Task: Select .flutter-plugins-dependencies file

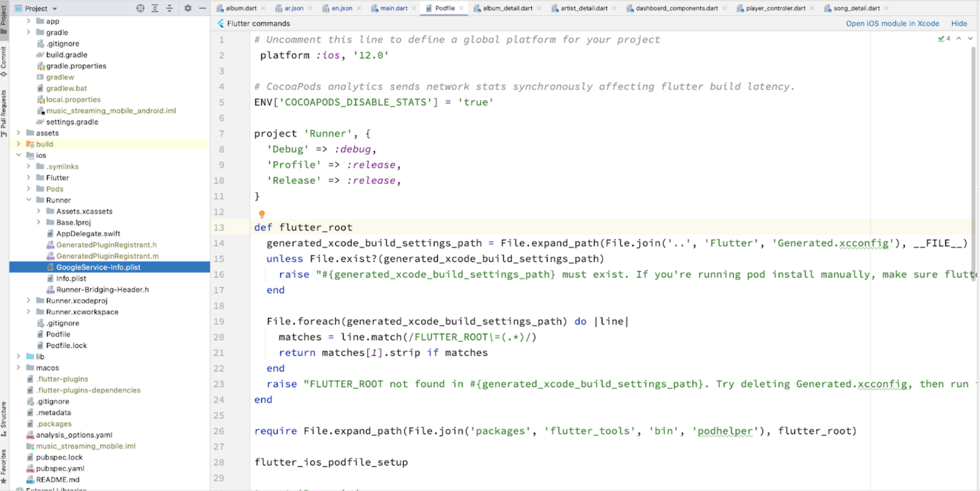Action: [88, 390]
